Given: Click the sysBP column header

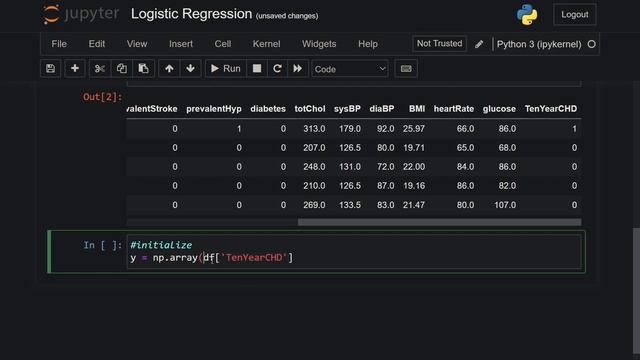Looking at the screenshot, I should 347,109.
